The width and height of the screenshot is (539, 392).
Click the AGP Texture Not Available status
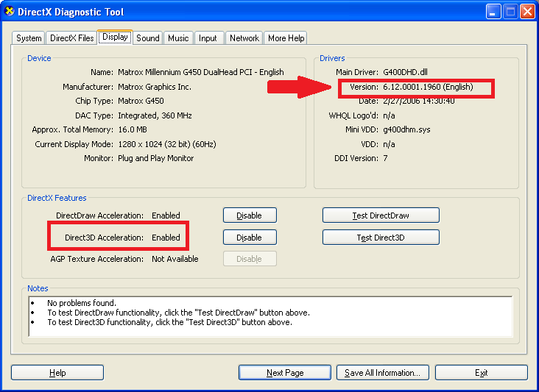tap(175, 259)
